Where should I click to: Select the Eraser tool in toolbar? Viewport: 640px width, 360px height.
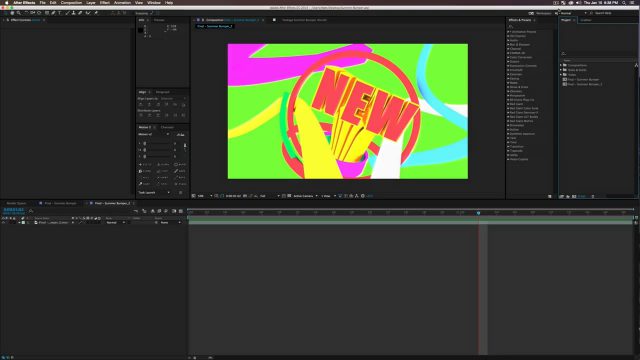pos(80,13)
